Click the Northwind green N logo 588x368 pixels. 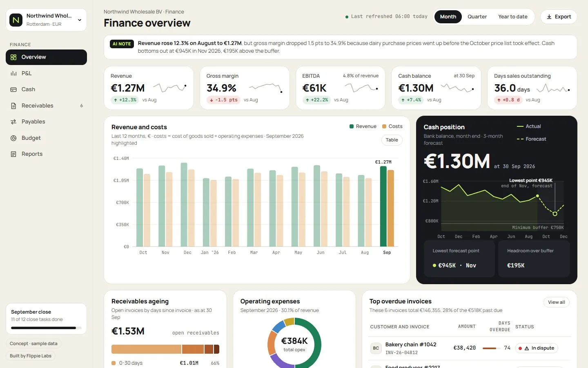[16, 20]
